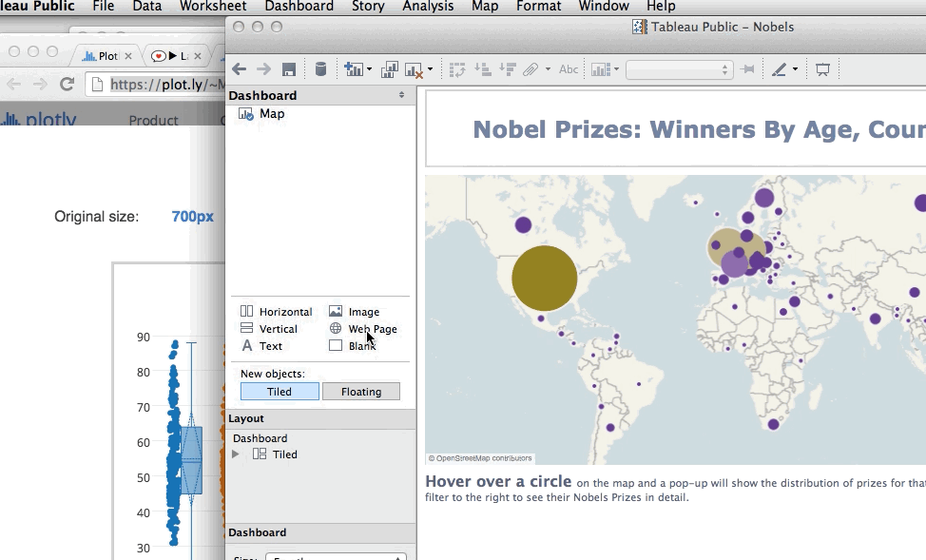Image resolution: width=926 pixels, height=560 pixels.
Task: Click the Tableau redo forward arrow
Action: coord(263,69)
